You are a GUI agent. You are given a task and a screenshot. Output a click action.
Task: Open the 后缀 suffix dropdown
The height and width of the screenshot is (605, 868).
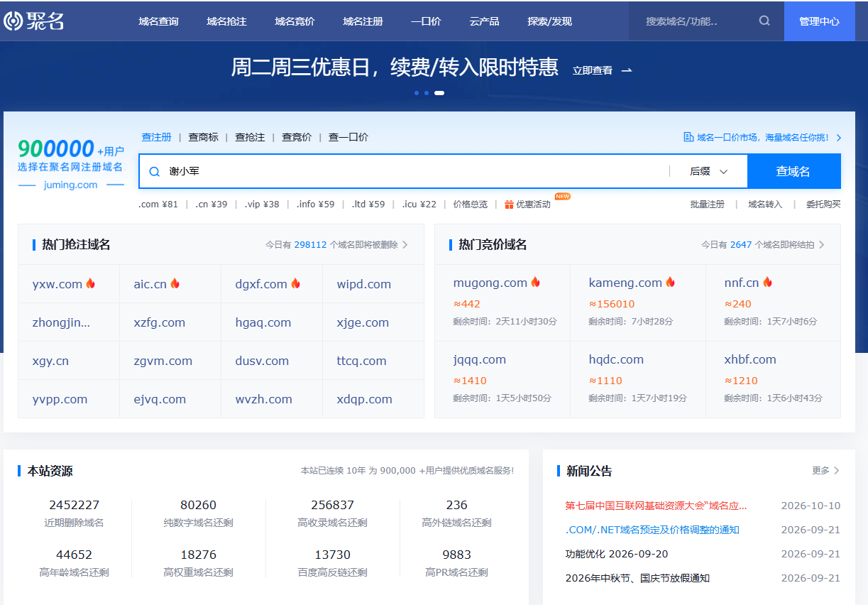tap(708, 171)
